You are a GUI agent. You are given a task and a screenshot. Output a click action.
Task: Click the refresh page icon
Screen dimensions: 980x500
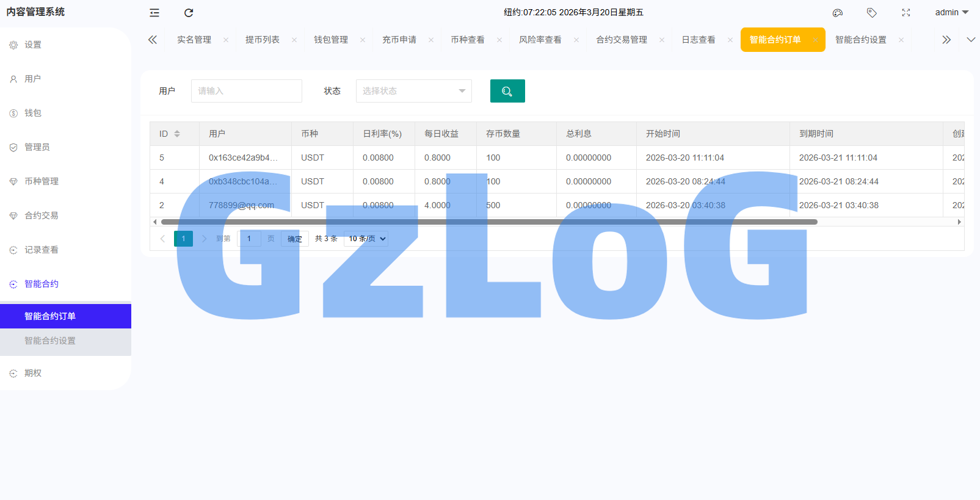click(189, 13)
